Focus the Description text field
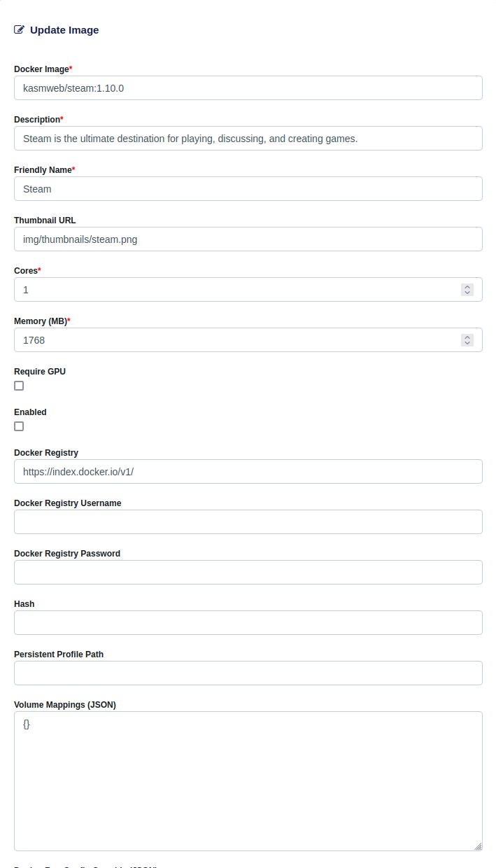Image resolution: width=496 pixels, height=868 pixels. (248, 139)
